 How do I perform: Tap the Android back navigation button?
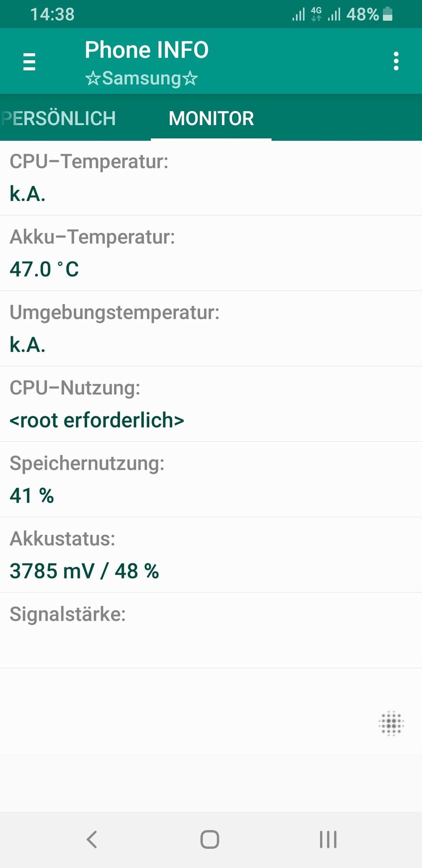point(92,839)
